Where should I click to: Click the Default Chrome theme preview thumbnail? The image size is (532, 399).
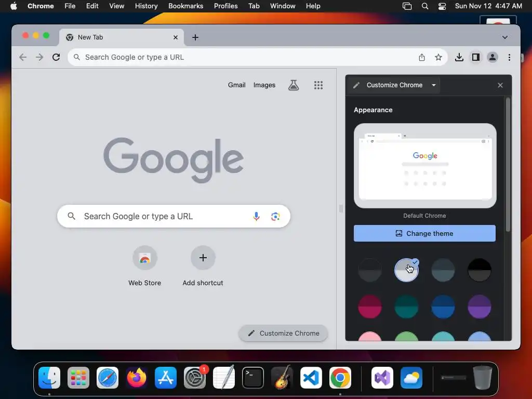point(425,166)
